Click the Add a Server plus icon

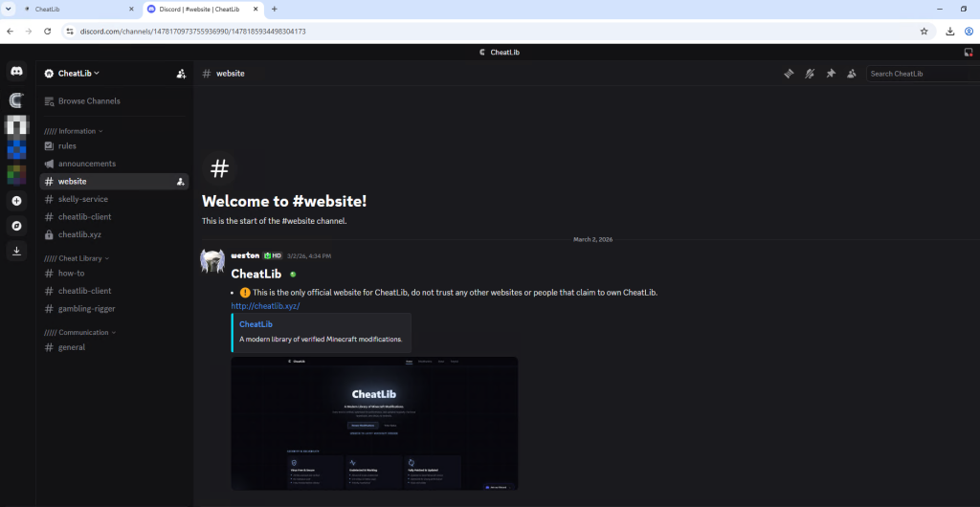(x=17, y=201)
